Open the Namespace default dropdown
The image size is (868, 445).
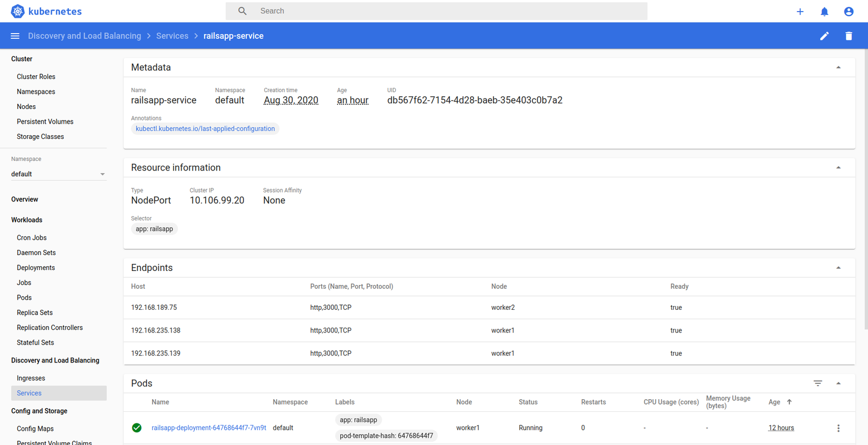[58, 174]
